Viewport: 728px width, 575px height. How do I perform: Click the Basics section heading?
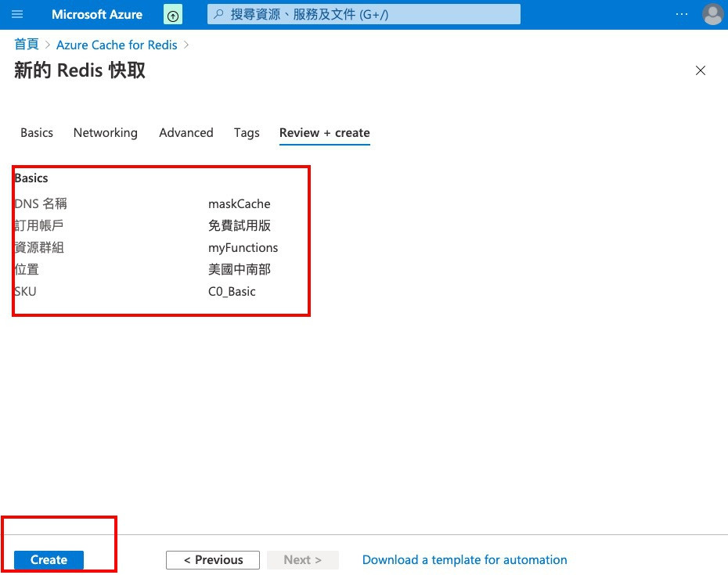click(31, 178)
